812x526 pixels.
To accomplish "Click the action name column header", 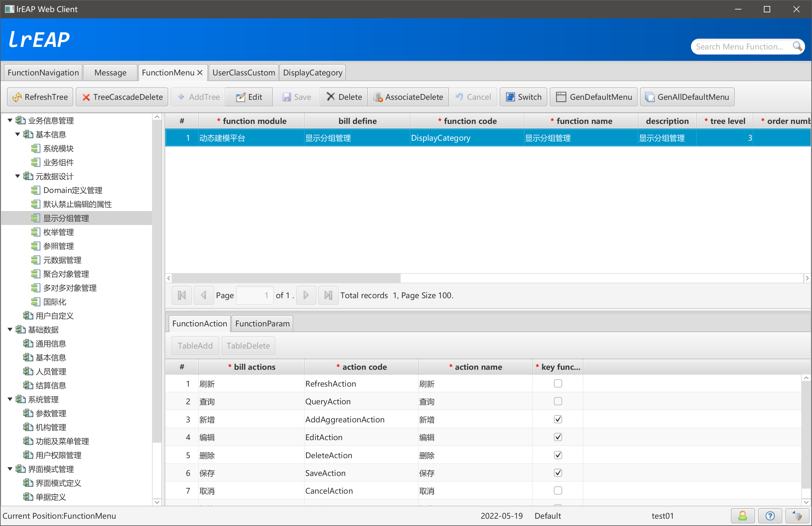I will pyautogui.click(x=475, y=367).
